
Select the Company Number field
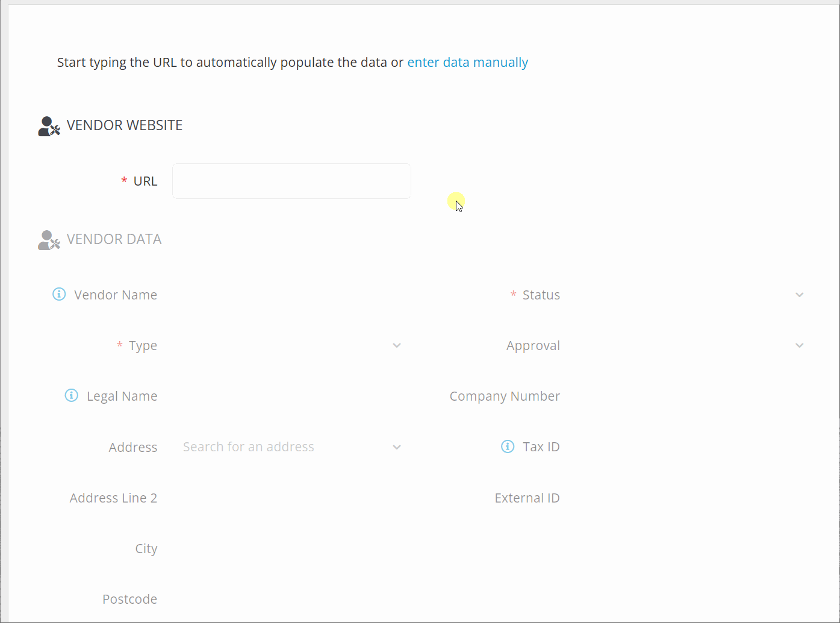686,396
